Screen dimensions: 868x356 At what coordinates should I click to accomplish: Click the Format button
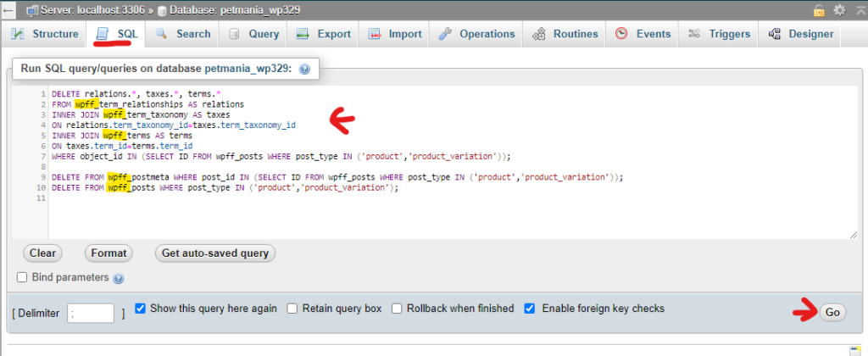108,253
